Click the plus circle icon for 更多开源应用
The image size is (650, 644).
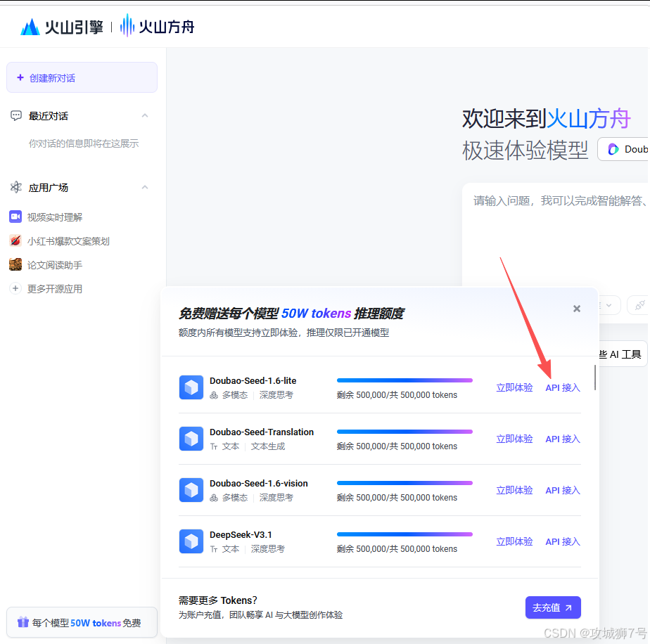[15, 288]
